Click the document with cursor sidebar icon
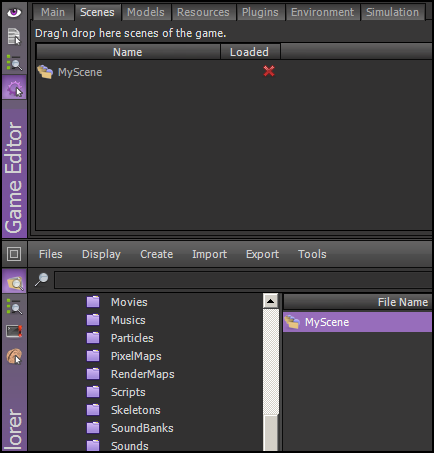This screenshot has width=434, height=453. point(14,37)
